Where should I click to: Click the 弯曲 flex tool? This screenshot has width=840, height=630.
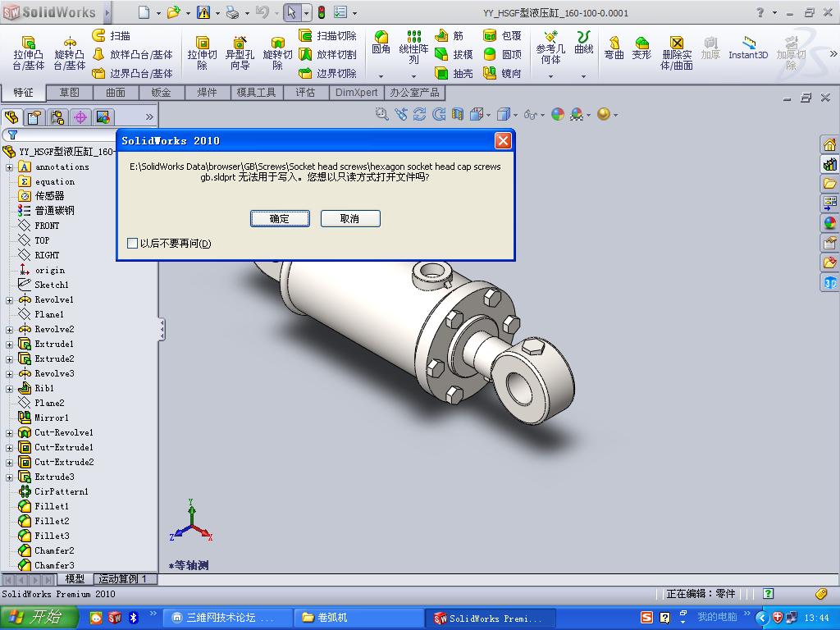[x=614, y=47]
